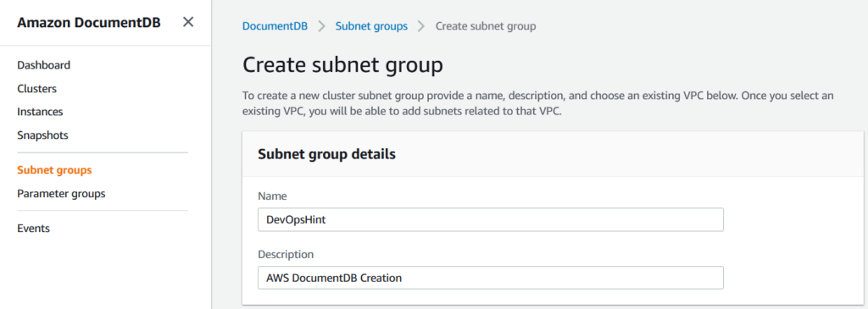
Task: Navigate to Subnet groups breadcrumb
Action: click(x=371, y=26)
